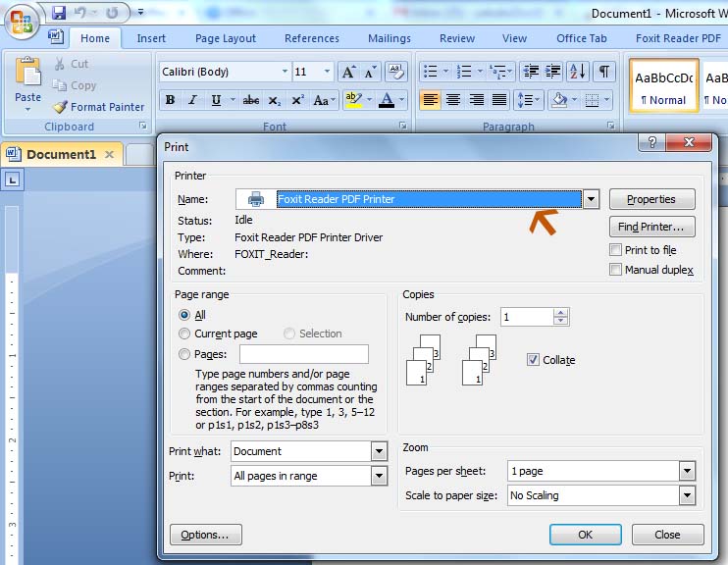Decrease paragraph indent
Image resolution: width=728 pixels, height=565 pixels.
[x=531, y=72]
